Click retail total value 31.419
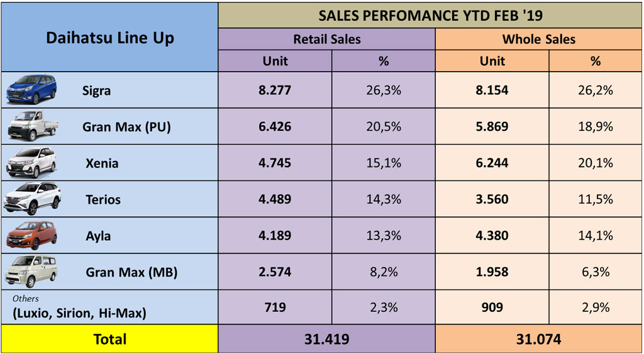 326,339
